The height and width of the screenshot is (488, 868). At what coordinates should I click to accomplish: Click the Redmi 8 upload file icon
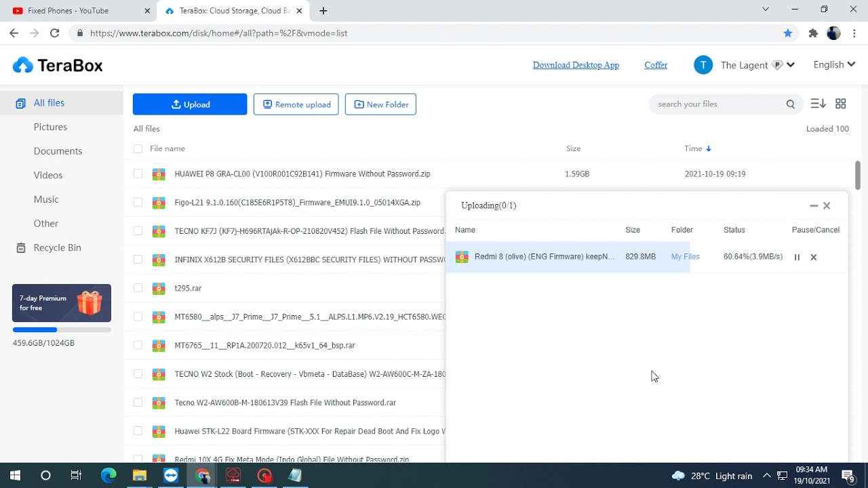tap(462, 257)
